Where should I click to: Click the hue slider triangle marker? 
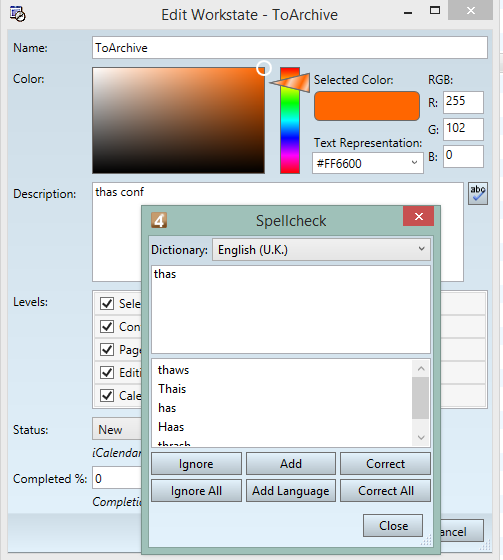pyautogui.click(x=290, y=83)
